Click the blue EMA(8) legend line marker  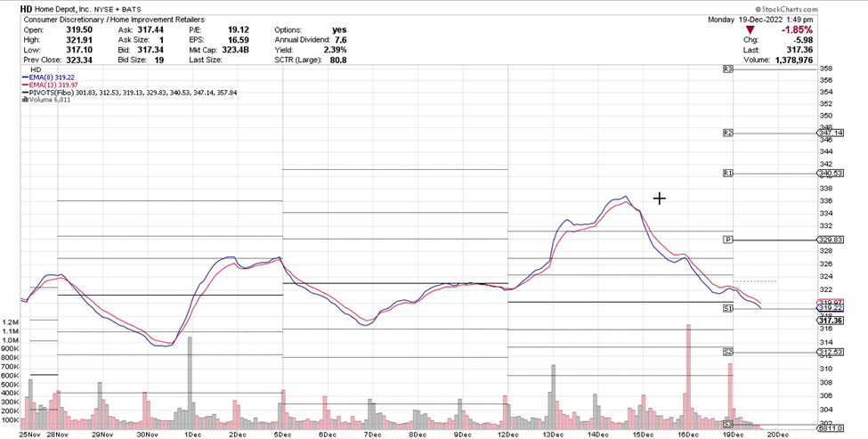pos(26,78)
